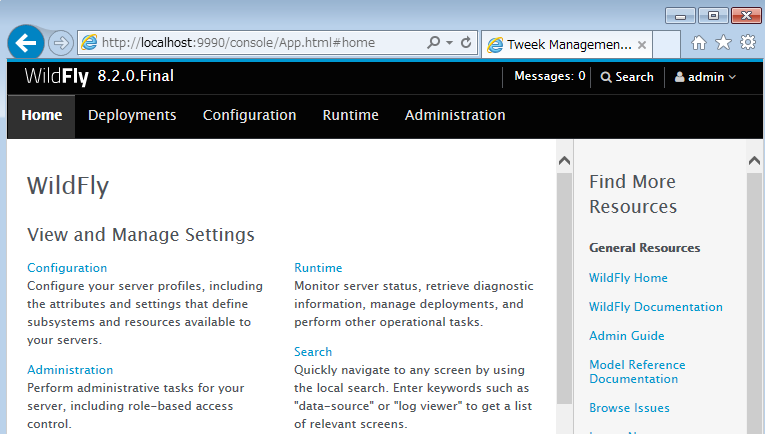Click the General Resources heading
This screenshot has height=434, width=765.
(644, 248)
